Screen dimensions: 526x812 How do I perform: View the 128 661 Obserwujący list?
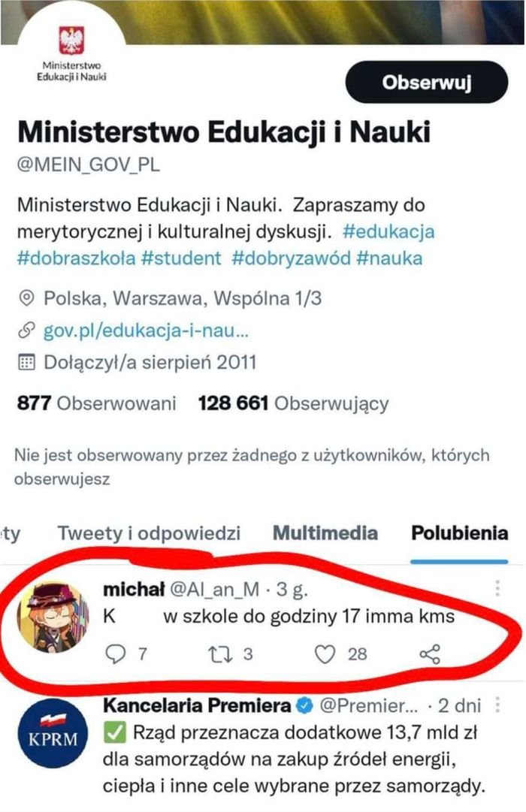tap(293, 403)
